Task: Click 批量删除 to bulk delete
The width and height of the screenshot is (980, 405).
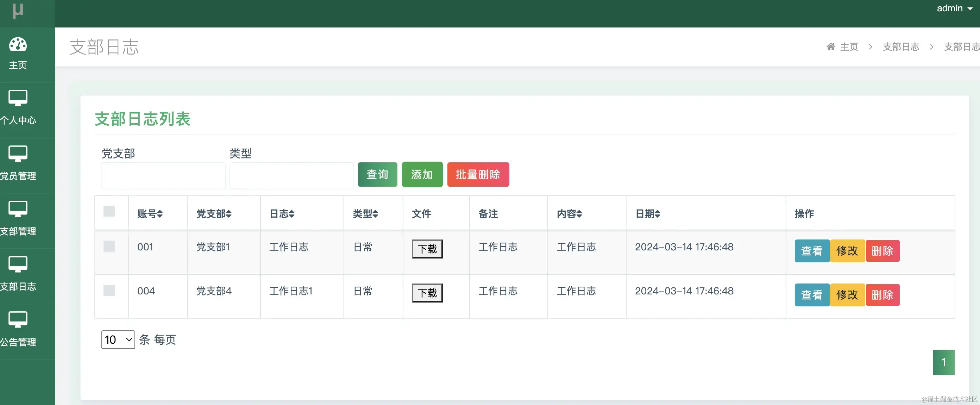Action: (478, 174)
